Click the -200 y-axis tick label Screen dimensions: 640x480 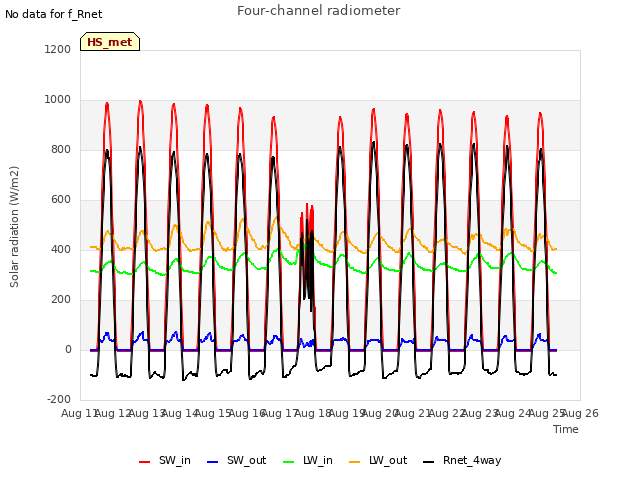coord(59,399)
